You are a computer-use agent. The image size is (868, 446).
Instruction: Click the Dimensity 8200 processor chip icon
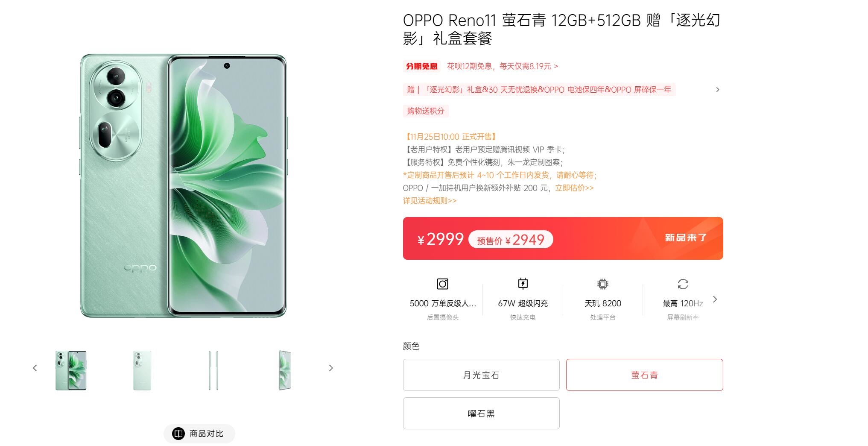tap(602, 284)
